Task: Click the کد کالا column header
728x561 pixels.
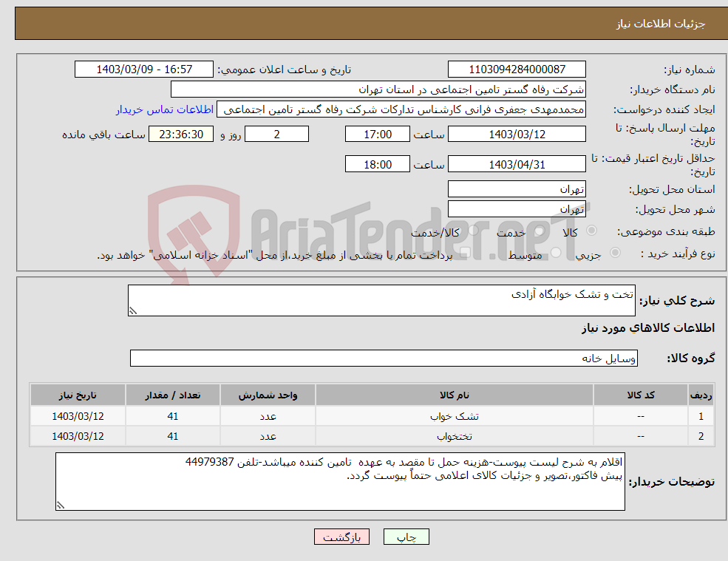Action: click(641, 395)
